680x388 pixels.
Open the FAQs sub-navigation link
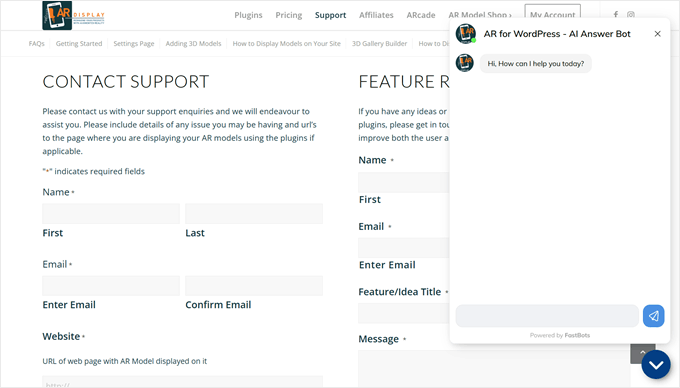point(36,43)
